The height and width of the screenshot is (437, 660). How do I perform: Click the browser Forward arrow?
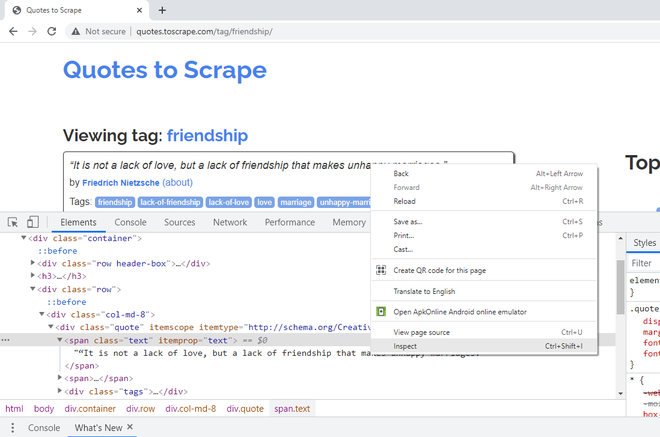coord(32,32)
